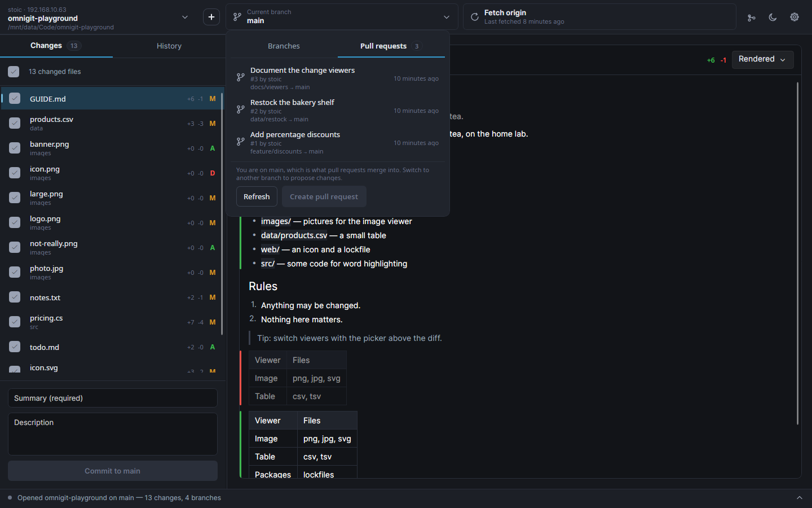
Task: Toggle dark mode moon icon
Action: click(x=773, y=17)
